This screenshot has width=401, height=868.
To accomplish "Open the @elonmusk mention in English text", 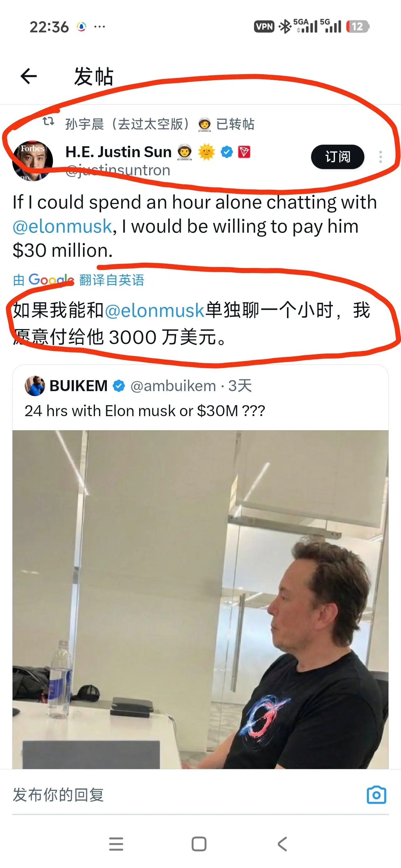I will click(x=62, y=226).
